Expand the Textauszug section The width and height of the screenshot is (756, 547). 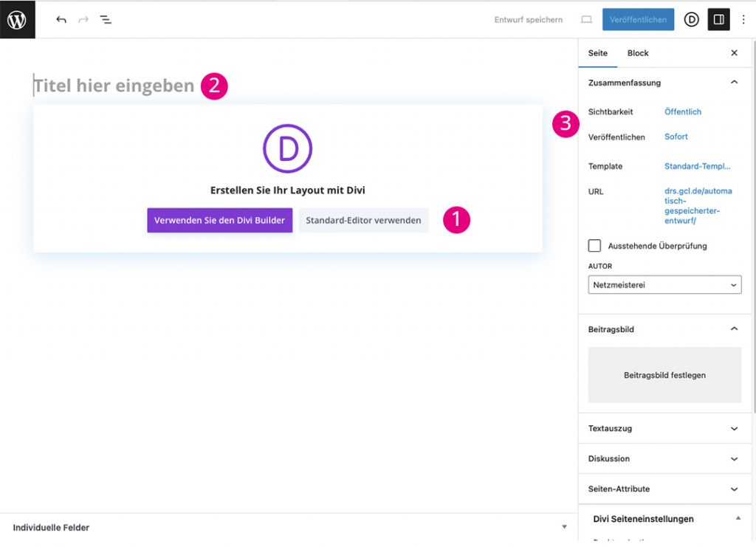pyautogui.click(x=664, y=428)
